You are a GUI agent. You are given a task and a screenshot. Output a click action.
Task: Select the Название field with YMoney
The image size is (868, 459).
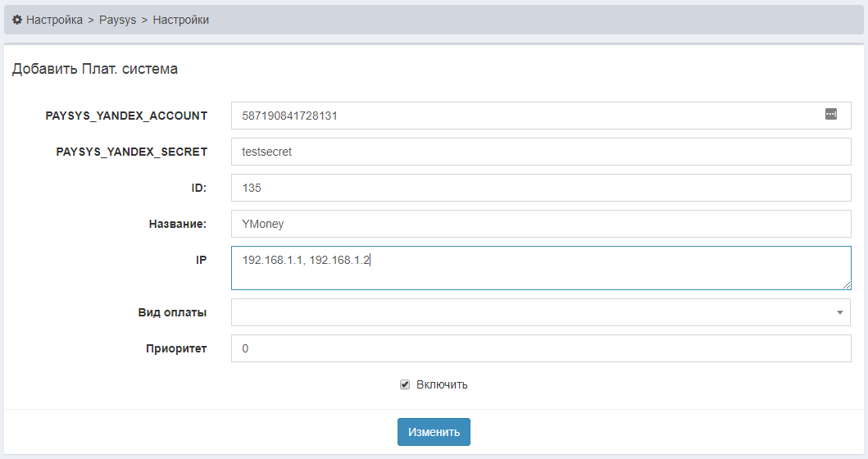tap(541, 224)
